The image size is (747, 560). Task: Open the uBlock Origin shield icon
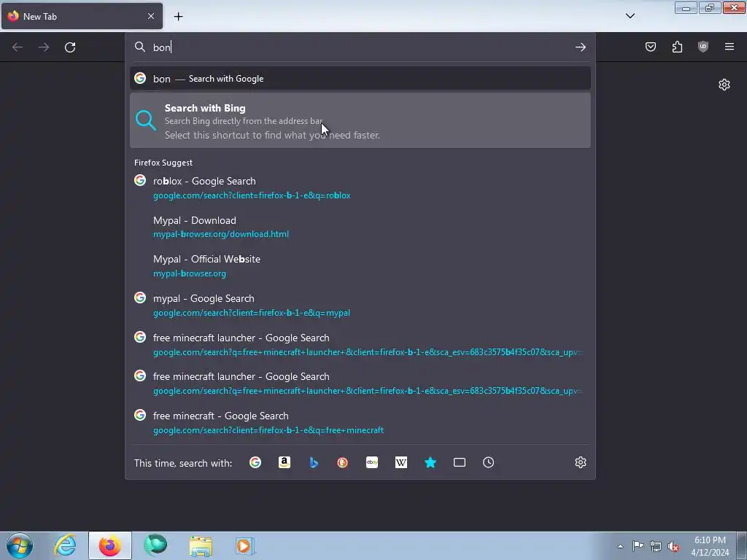703,47
